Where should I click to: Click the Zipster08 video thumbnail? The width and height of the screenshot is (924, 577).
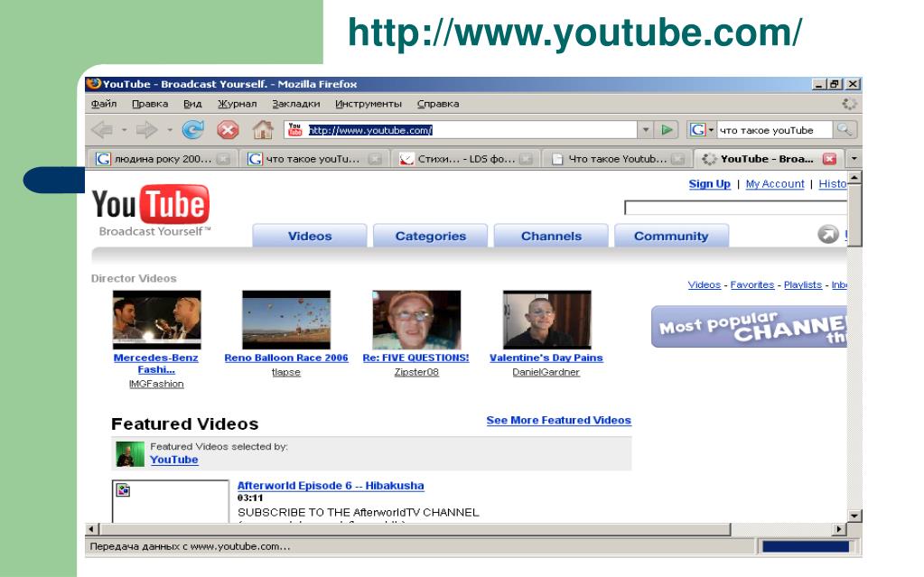416,320
